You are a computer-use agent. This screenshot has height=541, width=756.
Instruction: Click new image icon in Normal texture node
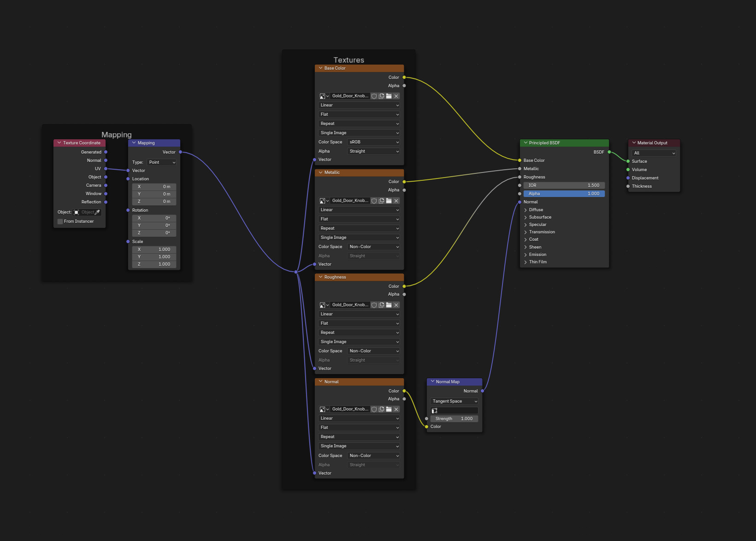coord(382,410)
